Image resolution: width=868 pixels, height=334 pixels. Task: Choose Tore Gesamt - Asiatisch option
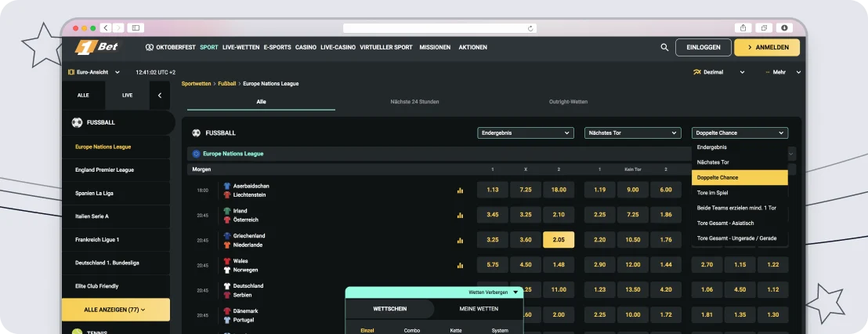pos(740,223)
